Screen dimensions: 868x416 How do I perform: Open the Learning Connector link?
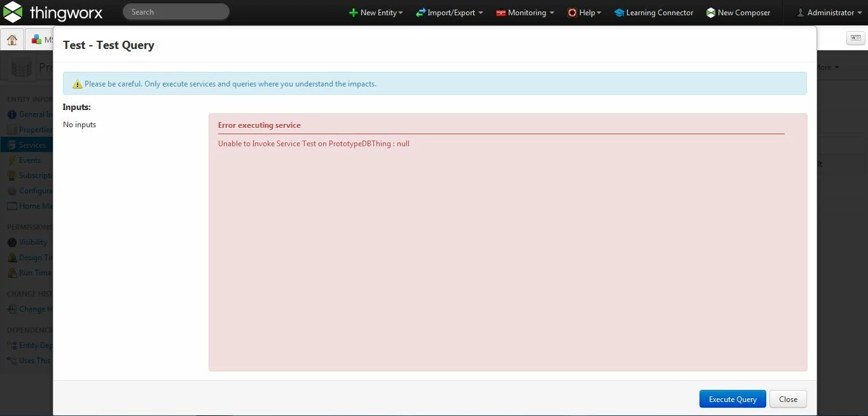click(x=654, y=13)
